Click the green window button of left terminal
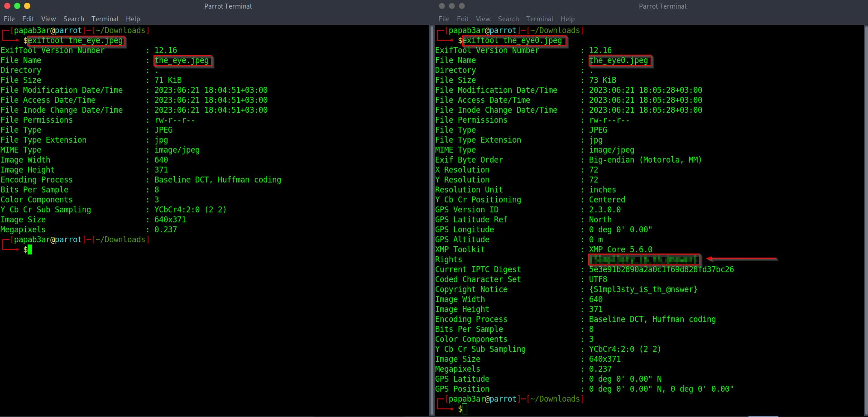 coord(17,6)
